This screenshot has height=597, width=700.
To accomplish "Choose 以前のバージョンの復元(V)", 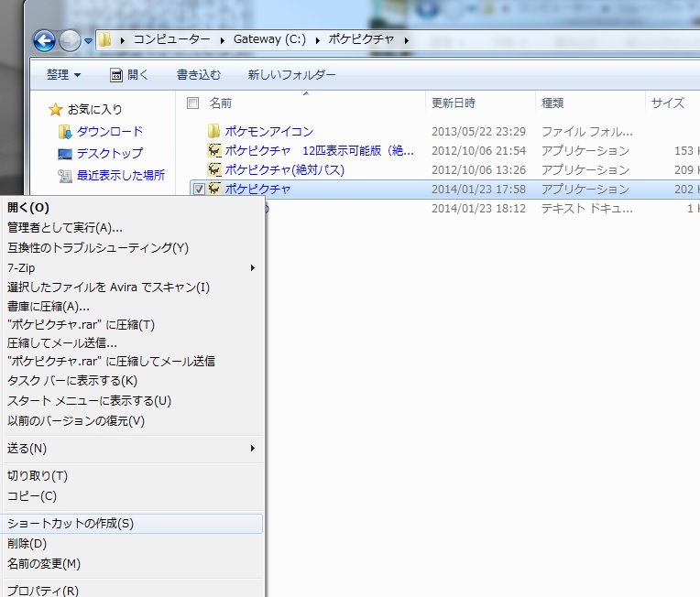I will point(133,421).
